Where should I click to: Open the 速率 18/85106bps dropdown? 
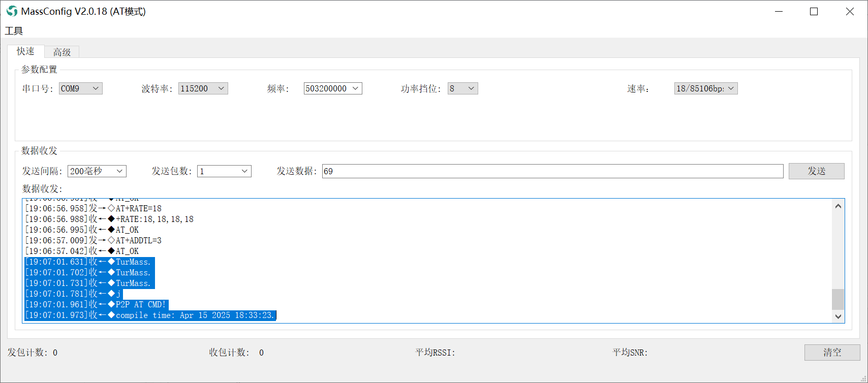click(x=706, y=88)
